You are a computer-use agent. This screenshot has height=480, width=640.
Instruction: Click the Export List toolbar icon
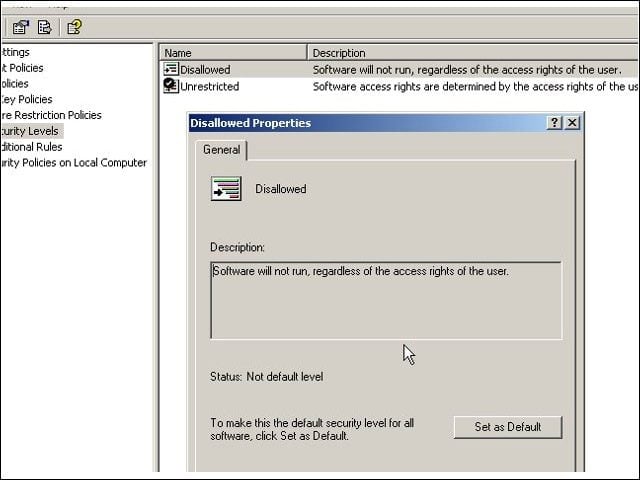pyautogui.click(x=44, y=27)
